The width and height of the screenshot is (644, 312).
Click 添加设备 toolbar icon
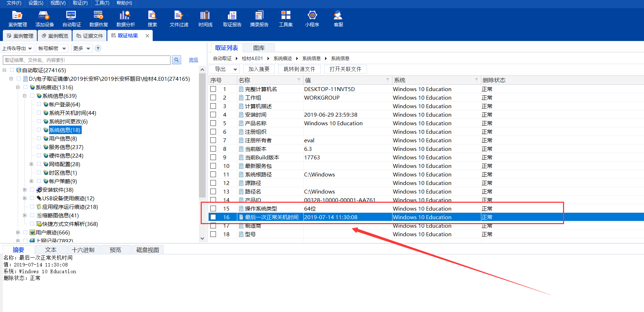click(44, 19)
